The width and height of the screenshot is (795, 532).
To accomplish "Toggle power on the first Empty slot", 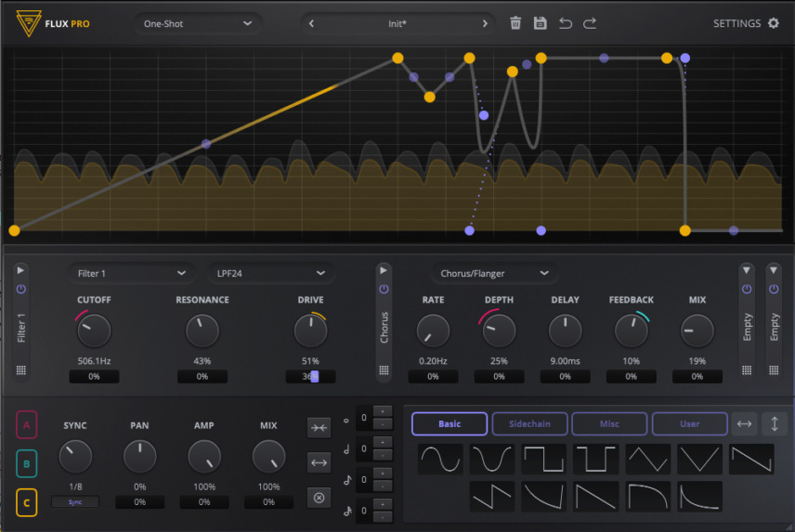I will pos(747,289).
